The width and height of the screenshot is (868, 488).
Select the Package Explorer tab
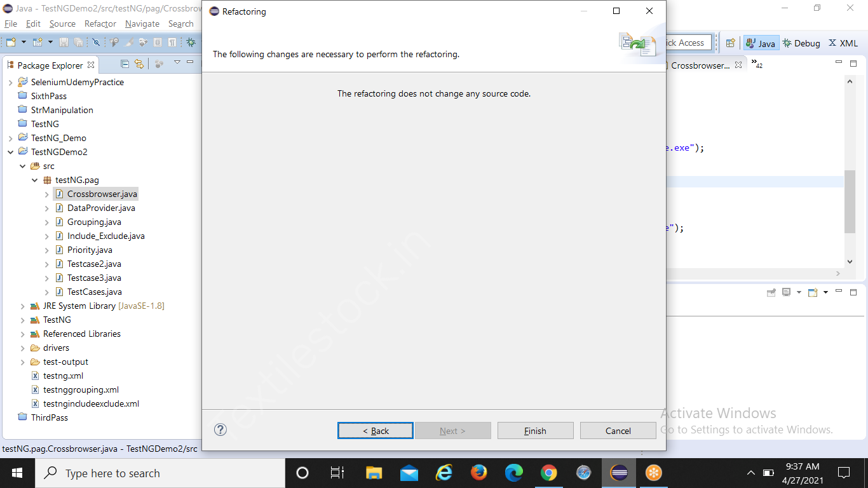50,65
